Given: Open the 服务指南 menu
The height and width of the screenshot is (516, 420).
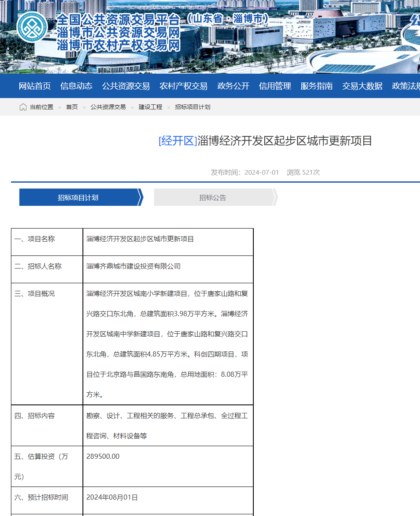Looking at the screenshot, I should (316, 86).
